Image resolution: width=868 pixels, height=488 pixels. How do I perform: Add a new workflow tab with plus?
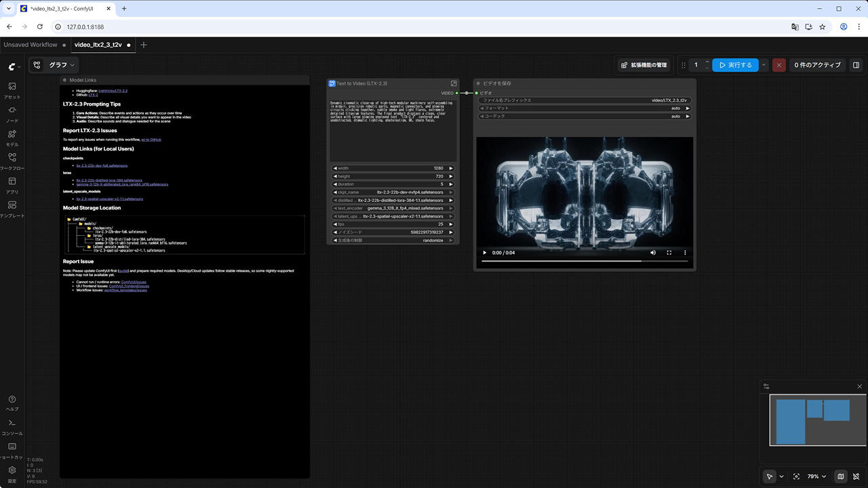tap(143, 45)
